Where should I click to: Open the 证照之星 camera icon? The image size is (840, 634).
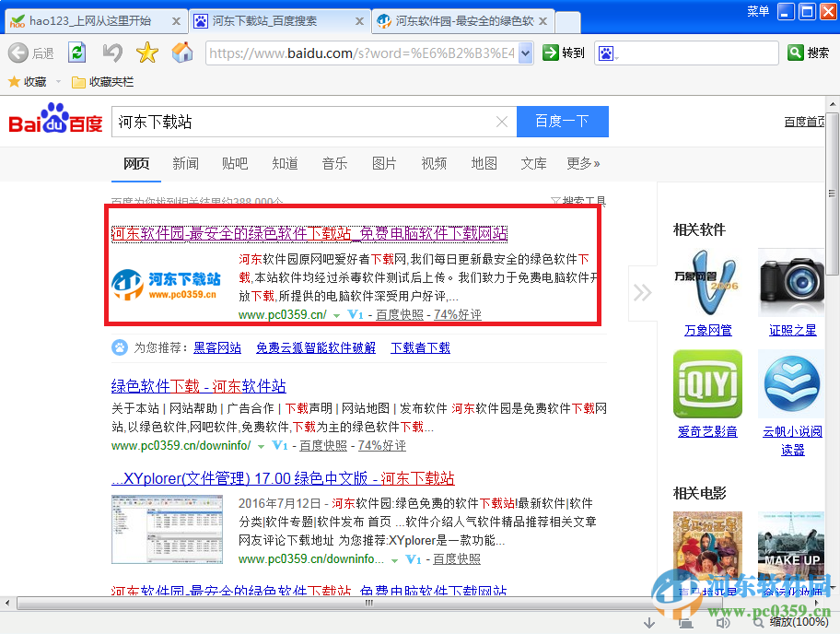point(792,283)
